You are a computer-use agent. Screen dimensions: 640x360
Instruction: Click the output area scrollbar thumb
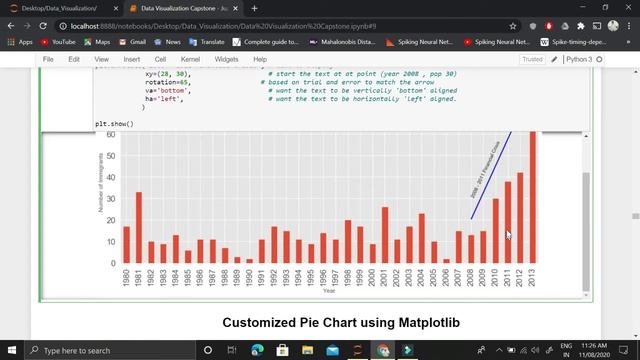point(586,231)
